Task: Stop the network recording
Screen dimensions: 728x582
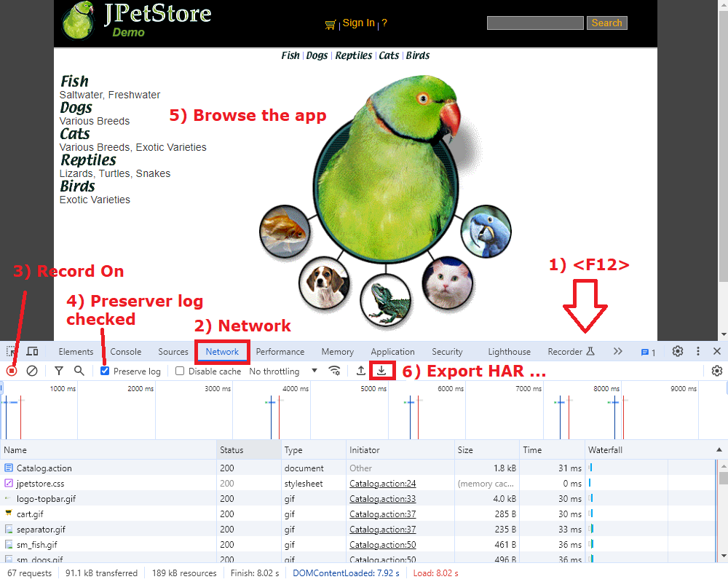Action: tap(11, 371)
